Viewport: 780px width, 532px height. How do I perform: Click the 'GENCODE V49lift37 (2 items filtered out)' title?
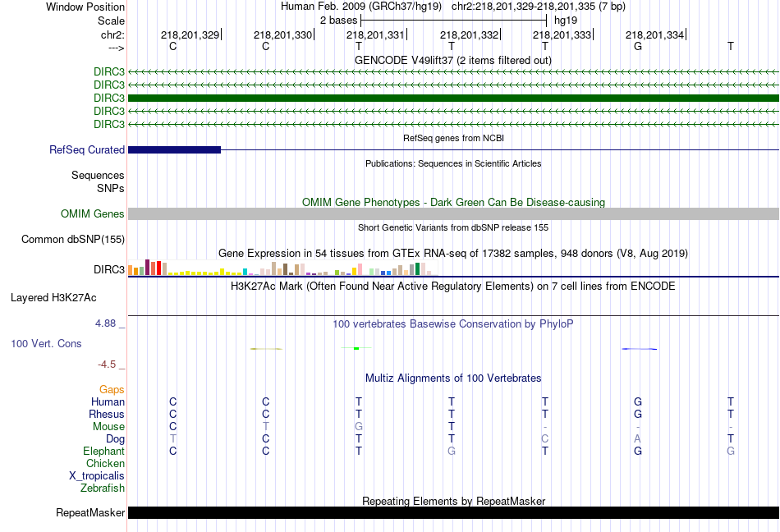[453, 61]
